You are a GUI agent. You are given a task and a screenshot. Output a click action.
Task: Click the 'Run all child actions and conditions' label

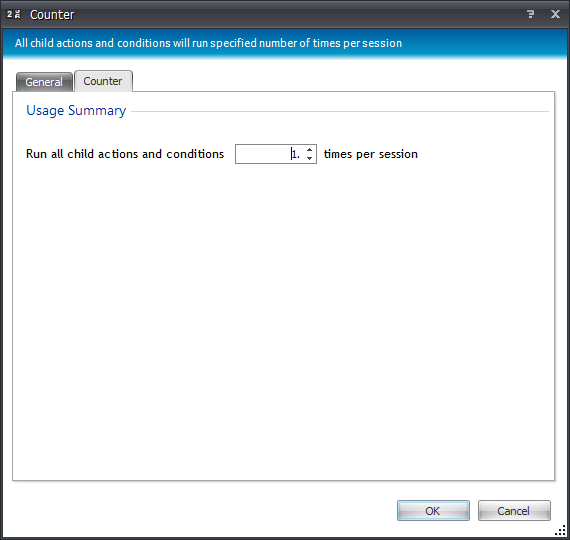click(x=125, y=154)
